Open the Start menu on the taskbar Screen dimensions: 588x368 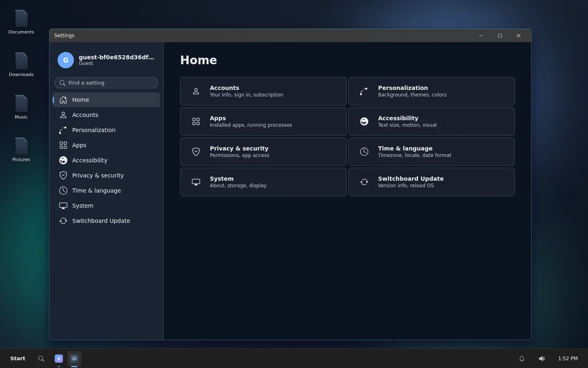pyautogui.click(x=18, y=358)
